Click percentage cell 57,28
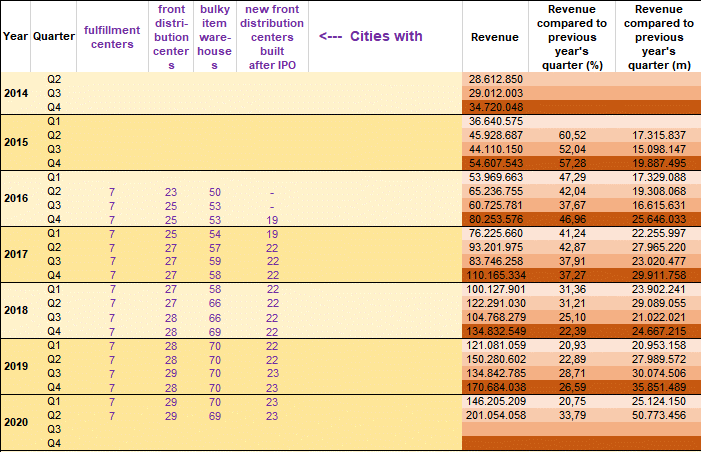701x452 pixels. point(572,163)
